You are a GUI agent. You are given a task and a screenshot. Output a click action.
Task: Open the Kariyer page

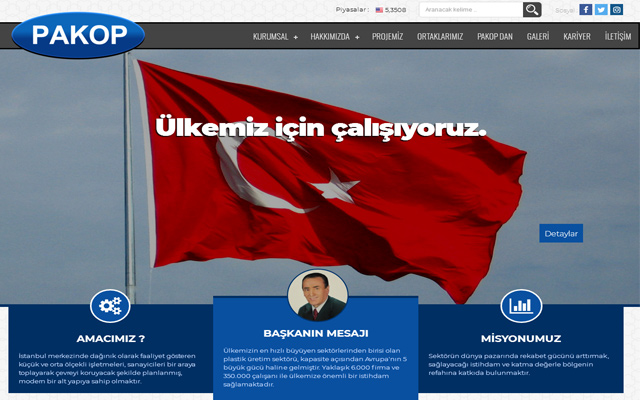(x=577, y=36)
